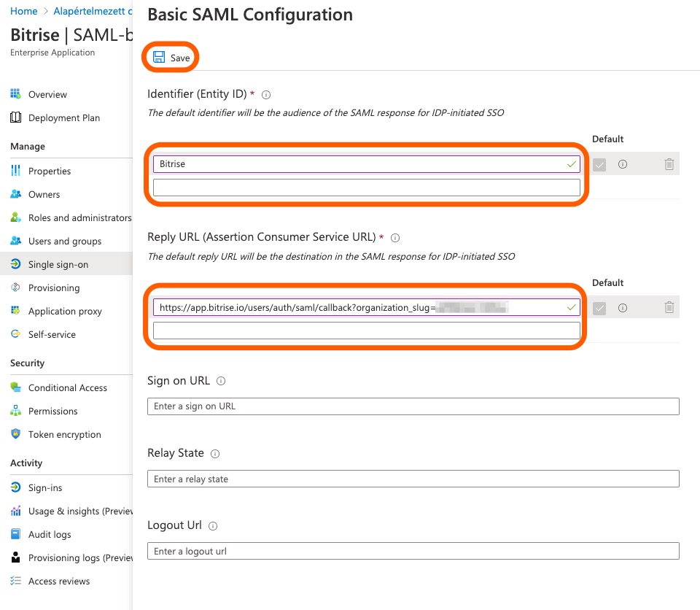The height and width of the screenshot is (610, 700).
Task: Open Single sign-on in sidebar
Action: point(58,264)
